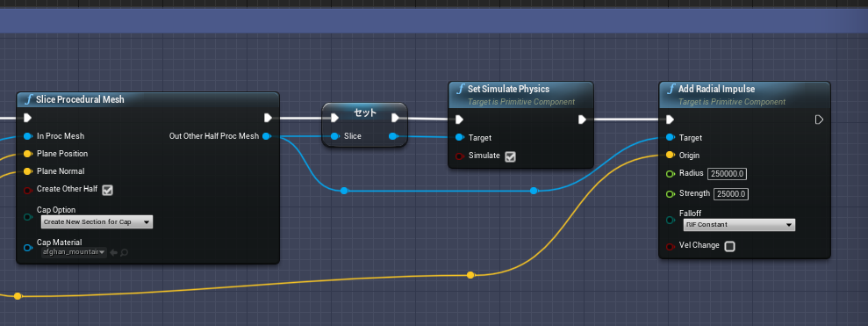Image resolution: width=868 pixels, height=326 pixels.
Task: Enable the Vel Change checkbox
Action: pos(729,247)
